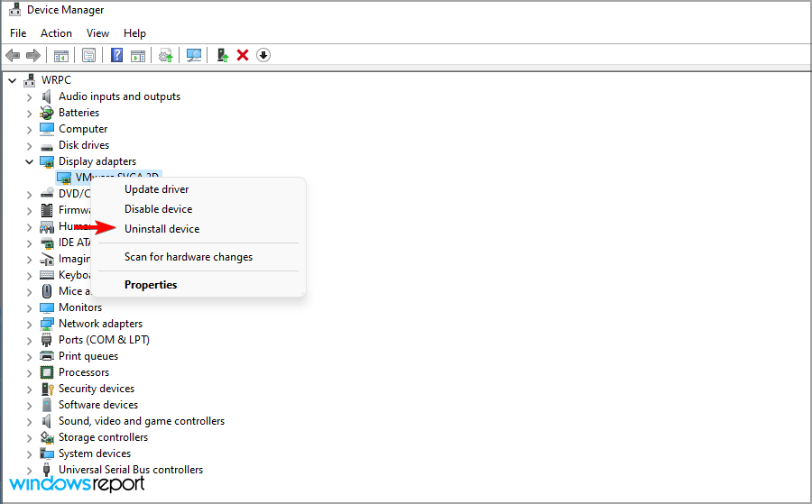Screen dimensions: 812x504
Task: Choose Scan for hardware changes menu entry
Action: coord(198,257)
